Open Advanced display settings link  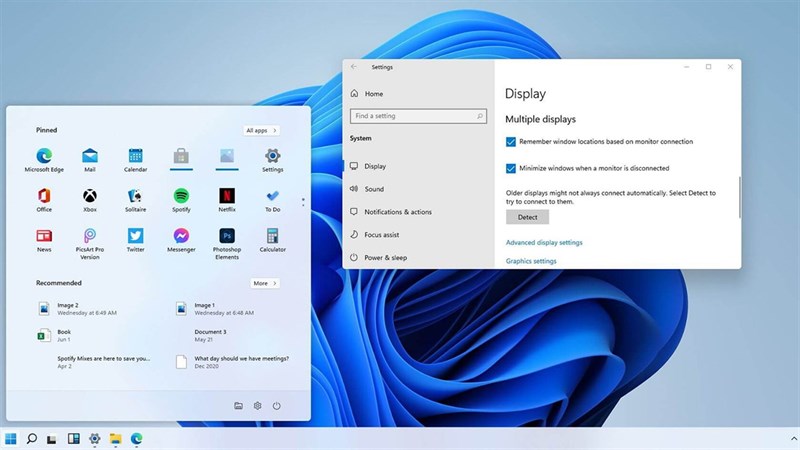click(544, 243)
